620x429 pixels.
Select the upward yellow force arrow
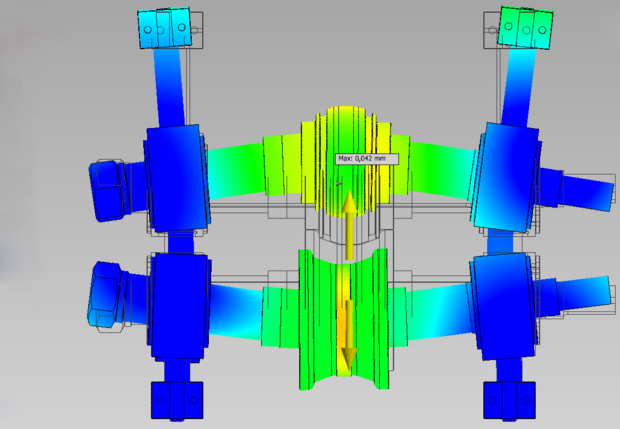(x=350, y=225)
